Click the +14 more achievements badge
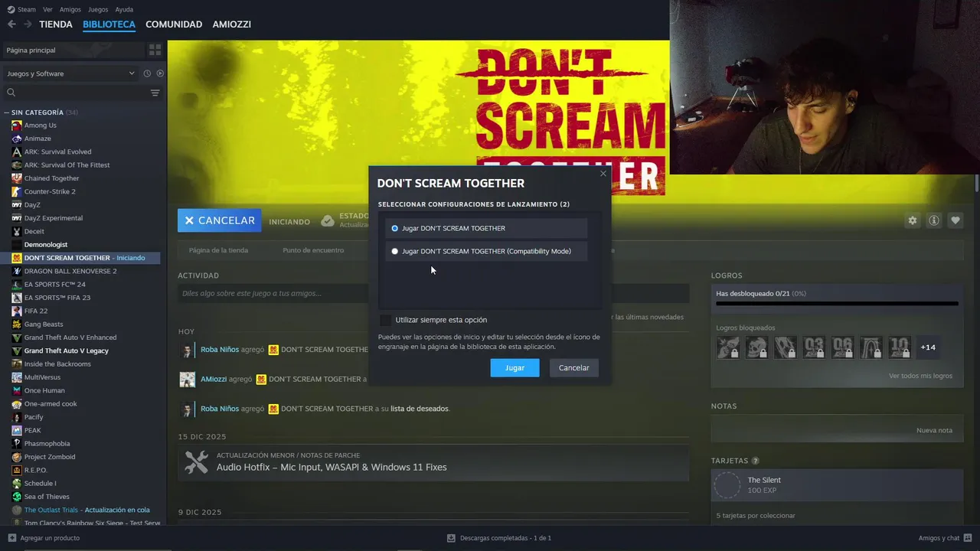The image size is (980, 551). pyautogui.click(x=928, y=347)
